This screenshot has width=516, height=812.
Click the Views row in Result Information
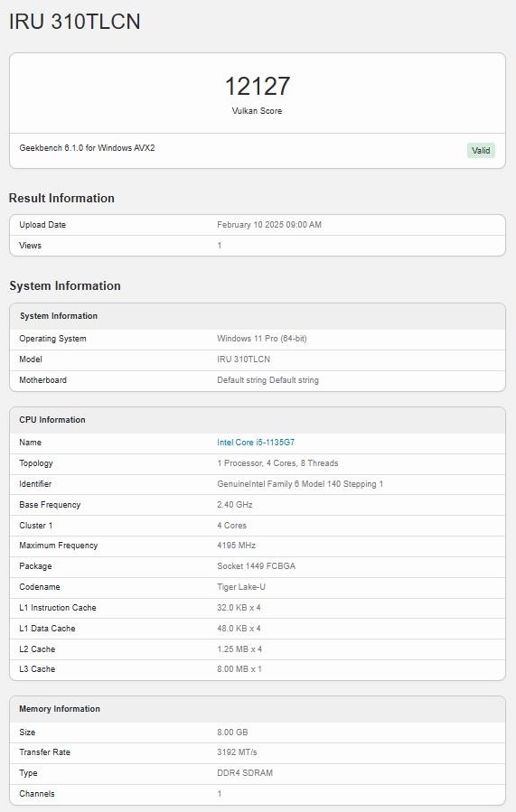257,246
